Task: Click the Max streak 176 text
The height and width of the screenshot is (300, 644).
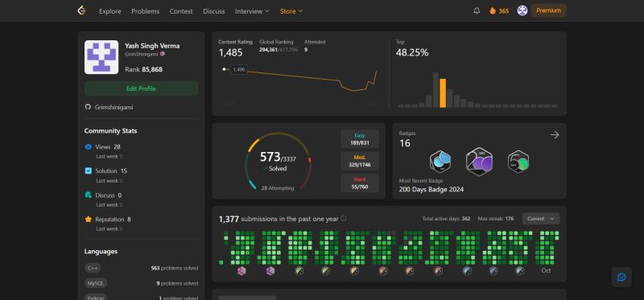Action: tap(496, 219)
